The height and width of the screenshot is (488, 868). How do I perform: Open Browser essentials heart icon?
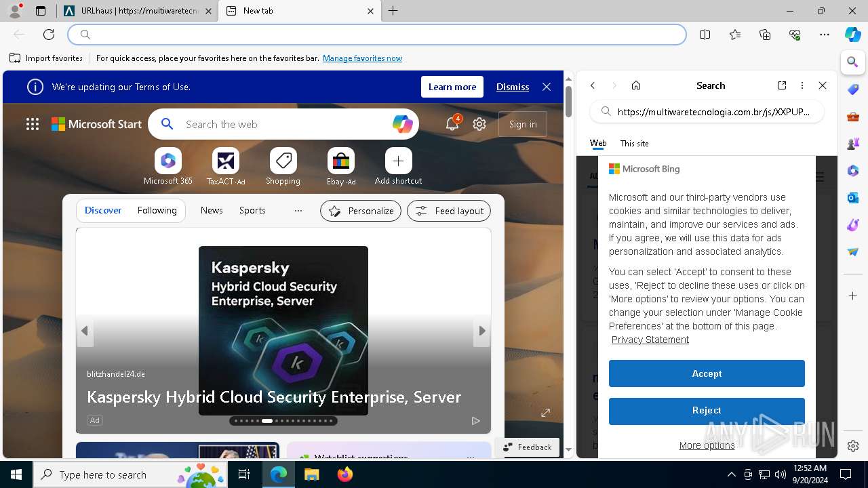[795, 35]
